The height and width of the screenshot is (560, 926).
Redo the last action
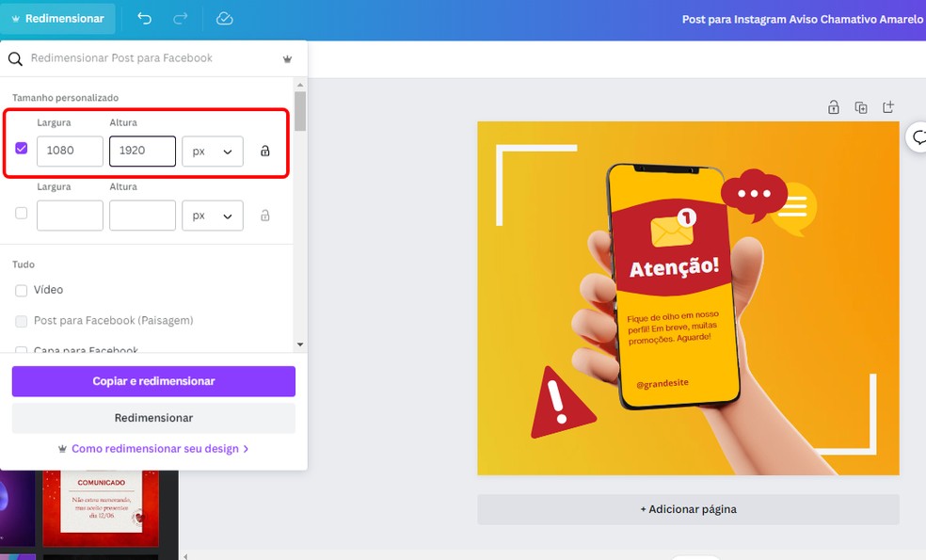pyautogui.click(x=183, y=18)
